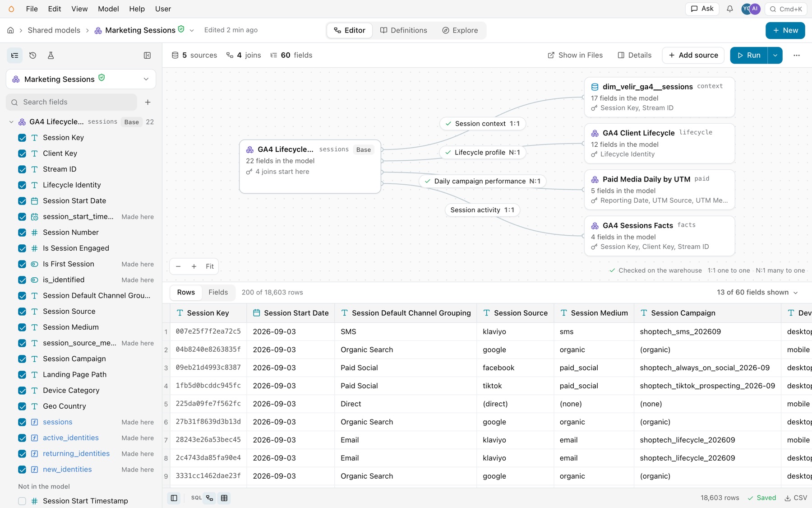The width and height of the screenshot is (812, 508).
Task: Open the version history panel icon
Action: pos(32,55)
